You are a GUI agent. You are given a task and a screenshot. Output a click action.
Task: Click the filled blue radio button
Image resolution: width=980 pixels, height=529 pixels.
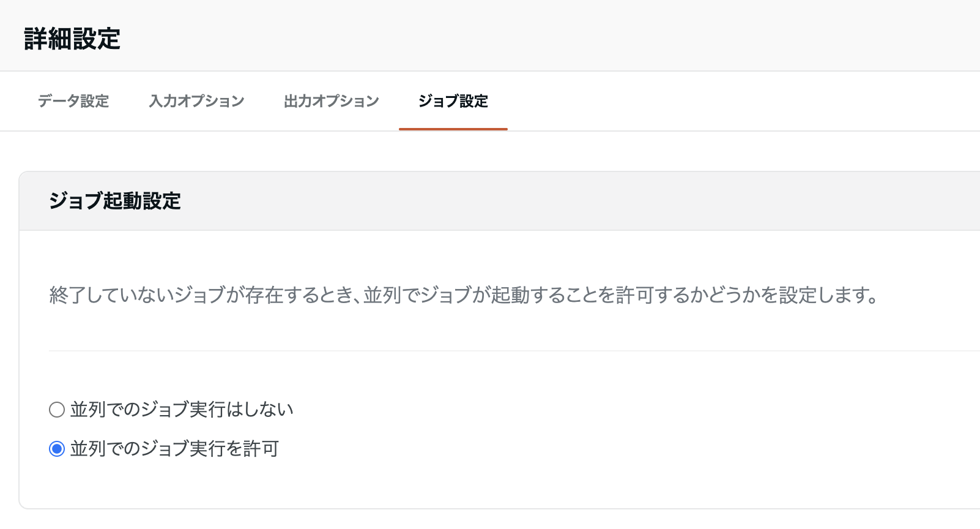pos(56,449)
